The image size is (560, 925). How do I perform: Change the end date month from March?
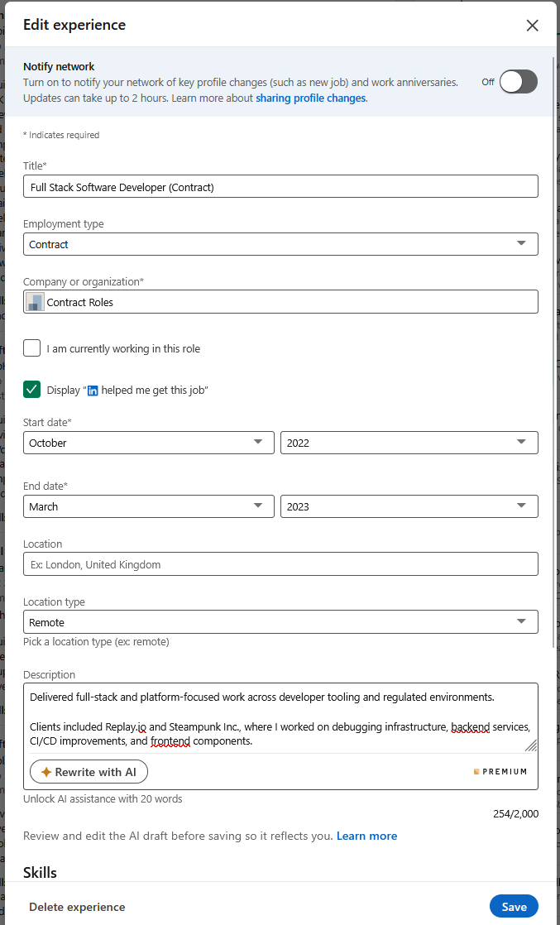click(149, 506)
